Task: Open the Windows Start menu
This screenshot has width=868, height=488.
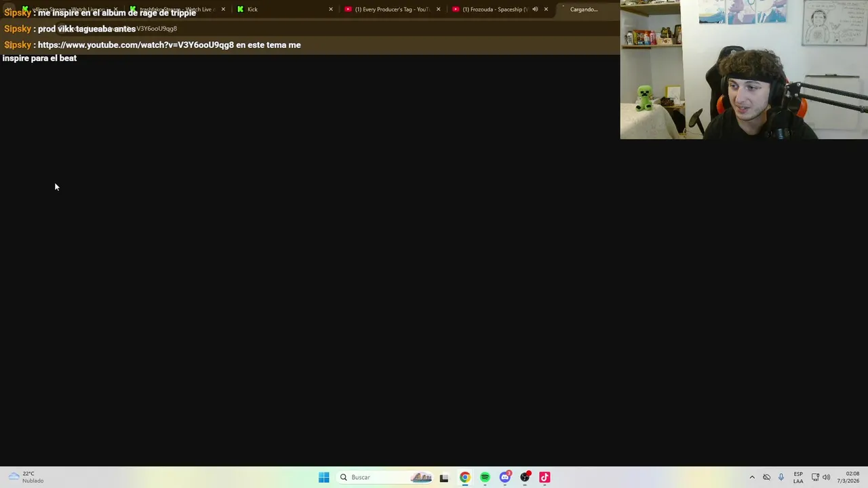Action: point(323,477)
